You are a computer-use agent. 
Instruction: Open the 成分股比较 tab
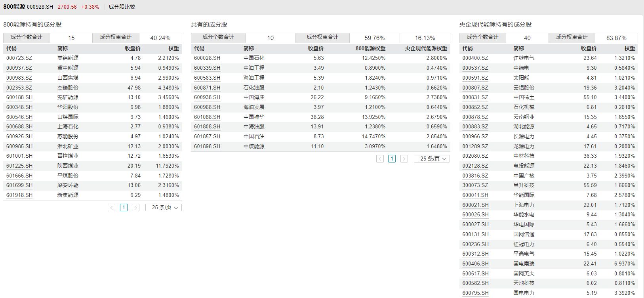[x=122, y=7]
